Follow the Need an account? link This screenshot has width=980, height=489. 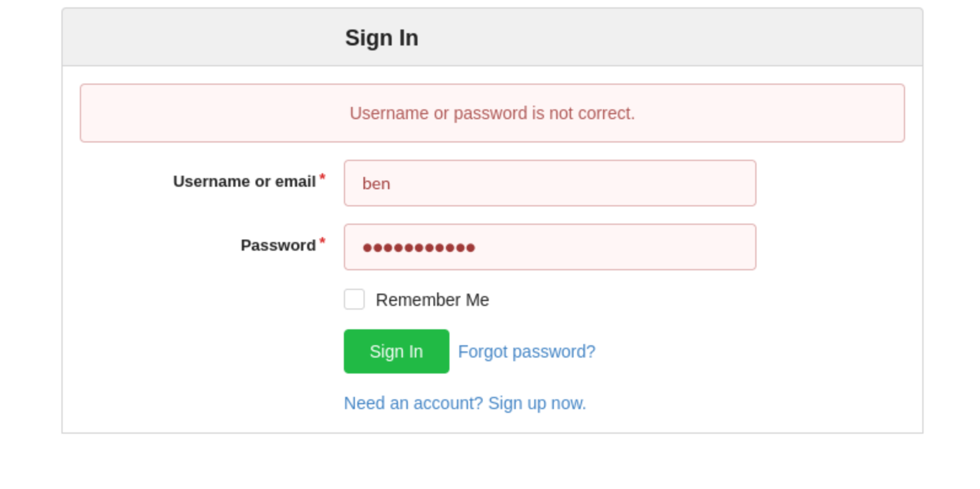pyautogui.click(x=413, y=403)
